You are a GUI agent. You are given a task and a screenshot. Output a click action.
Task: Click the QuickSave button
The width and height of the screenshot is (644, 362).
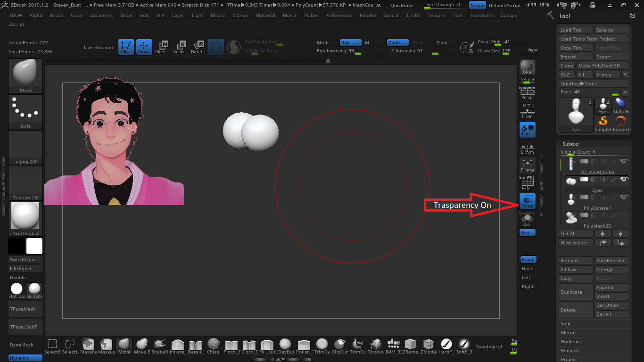point(402,5)
